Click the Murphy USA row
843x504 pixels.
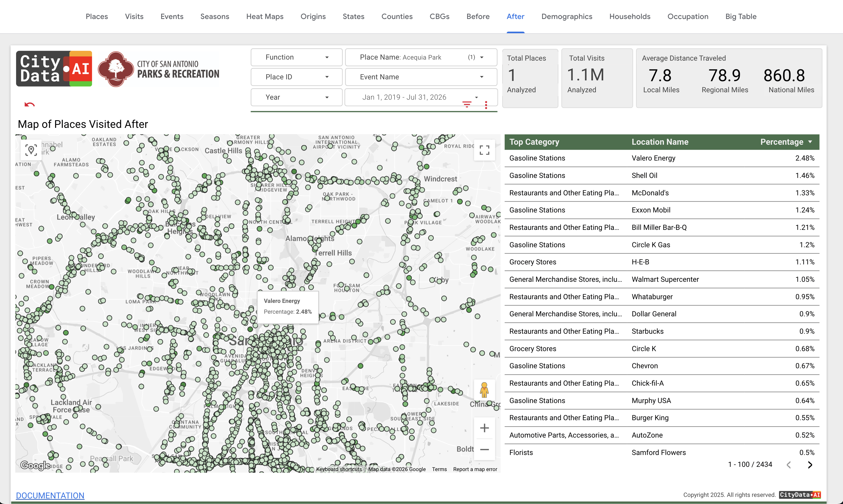tap(662, 400)
